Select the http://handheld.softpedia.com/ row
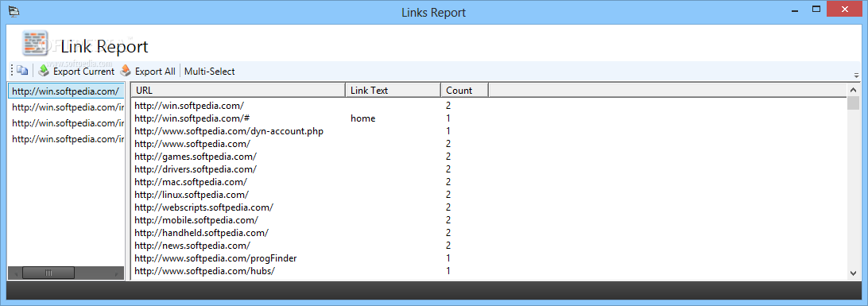This screenshot has height=306, width=868. coord(489,233)
